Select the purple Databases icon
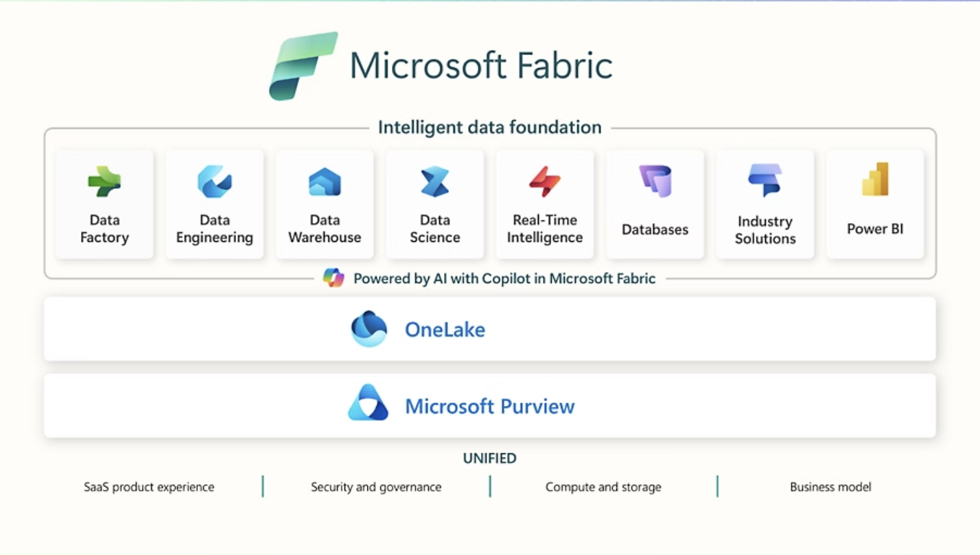This screenshot has width=980, height=555. 655,181
